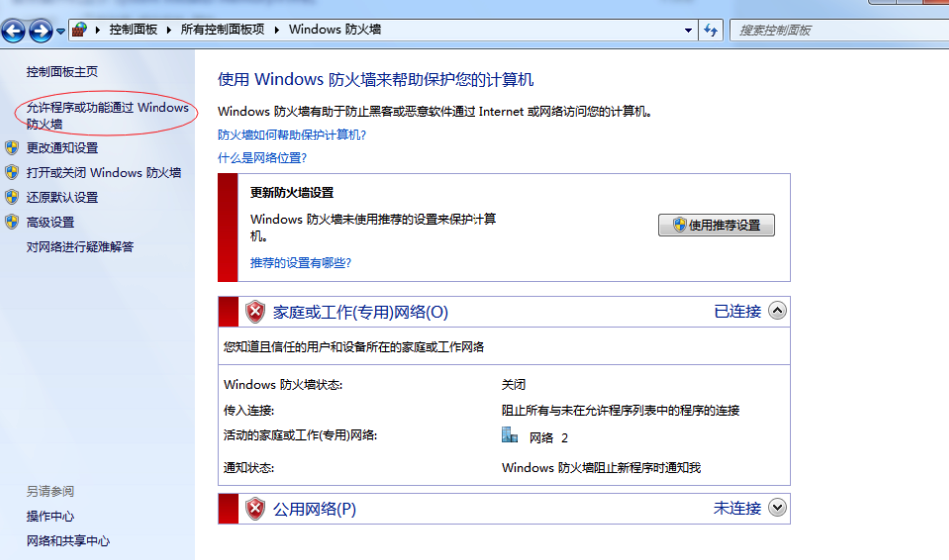Open 什么是网络位置? help link
949x560 pixels.
click(x=262, y=158)
